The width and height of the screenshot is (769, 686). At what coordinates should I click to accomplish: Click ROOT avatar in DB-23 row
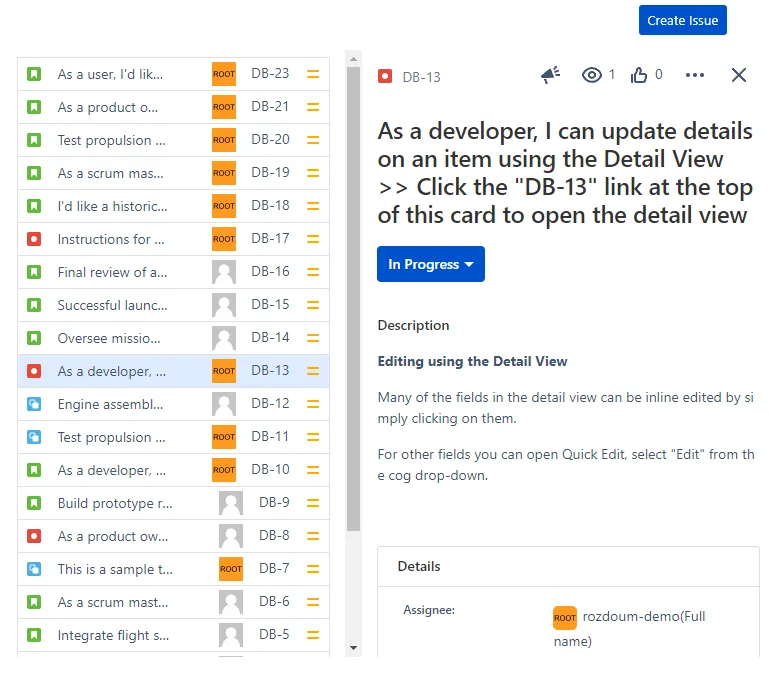pyautogui.click(x=224, y=74)
